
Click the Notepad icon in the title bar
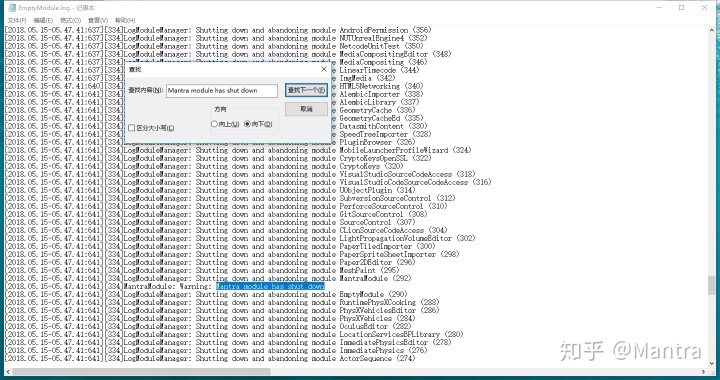[12, 7]
